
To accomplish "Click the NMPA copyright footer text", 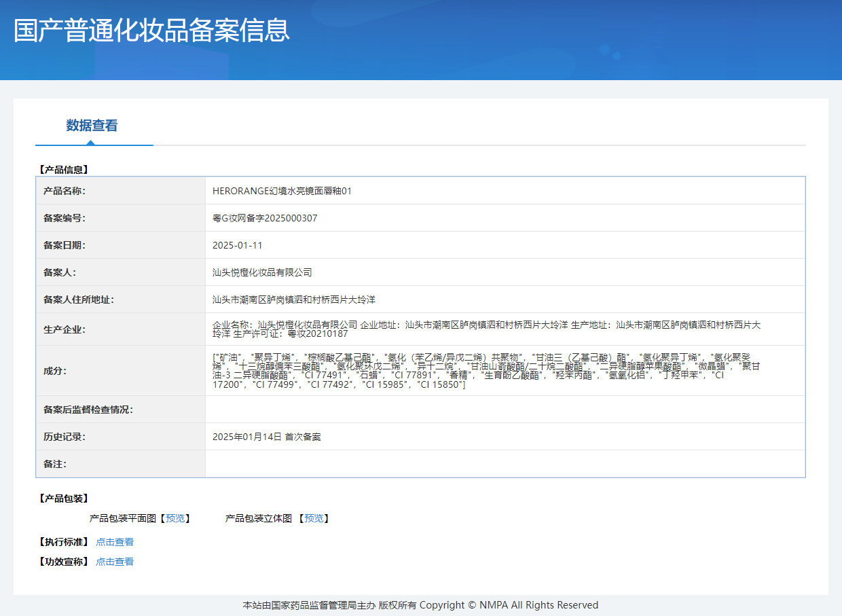I will (421, 605).
